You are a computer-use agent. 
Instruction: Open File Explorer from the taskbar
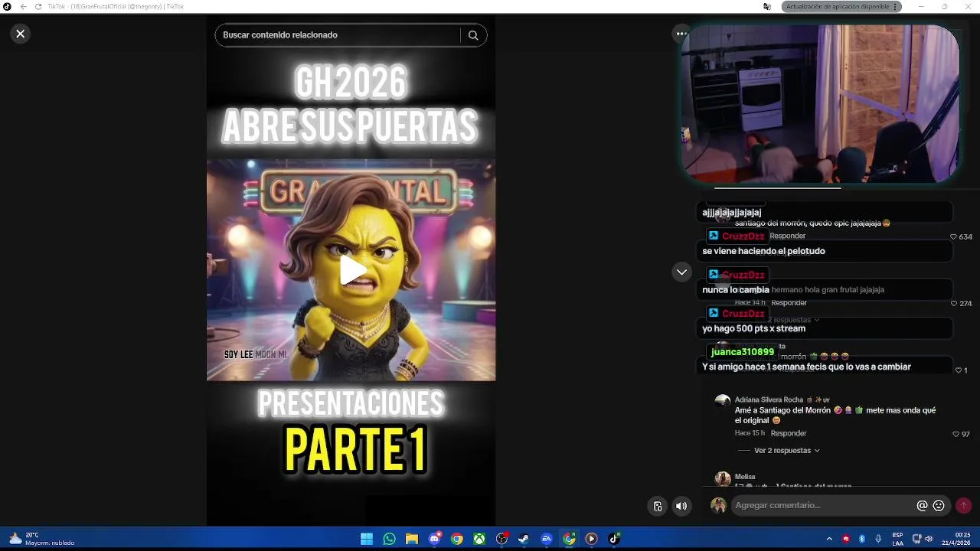tap(412, 539)
